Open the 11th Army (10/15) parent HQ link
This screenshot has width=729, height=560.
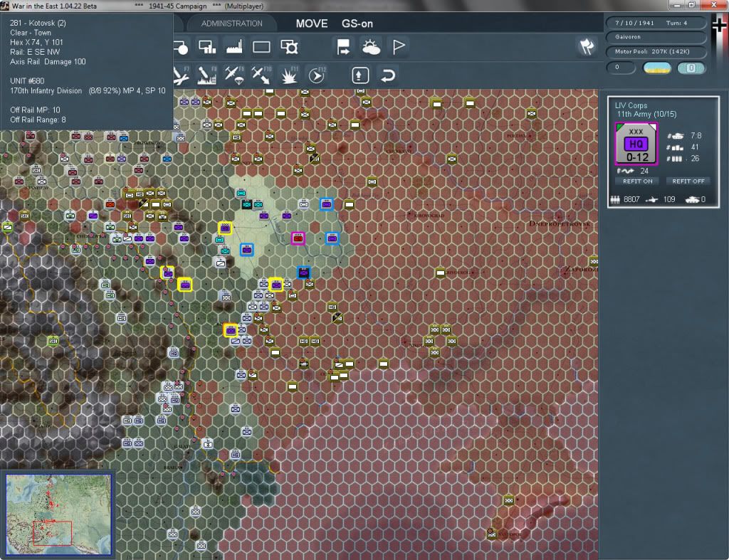(646, 115)
